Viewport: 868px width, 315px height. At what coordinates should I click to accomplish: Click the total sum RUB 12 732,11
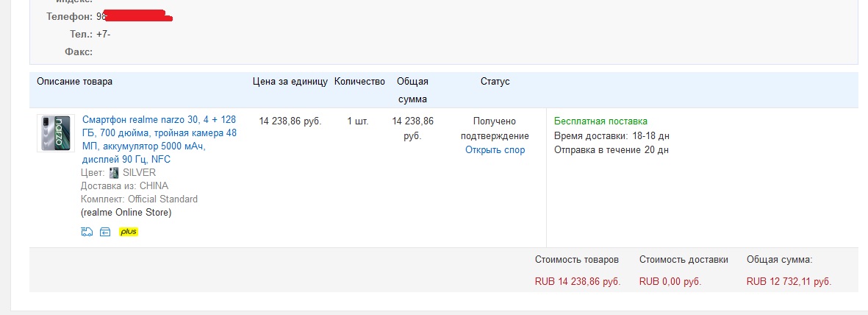point(789,281)
